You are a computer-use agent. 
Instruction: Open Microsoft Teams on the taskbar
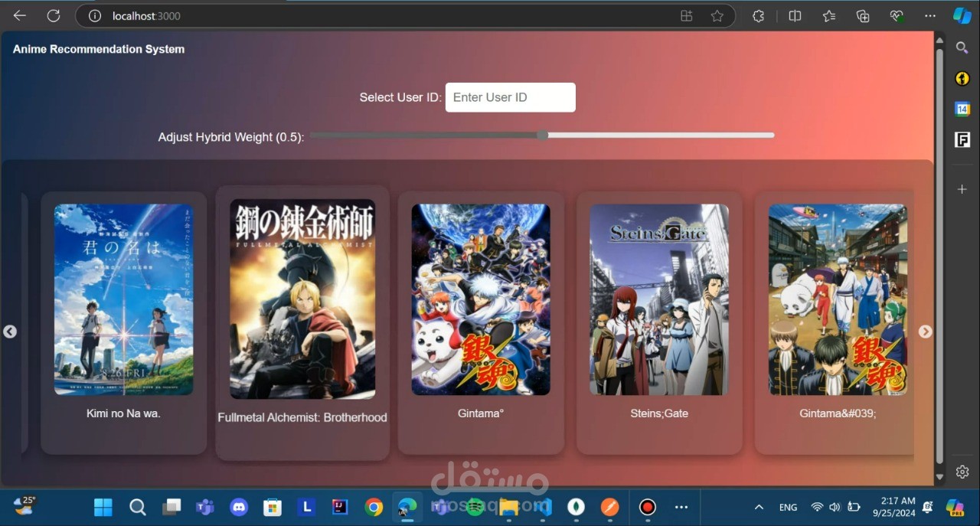(x=204, y=507)
